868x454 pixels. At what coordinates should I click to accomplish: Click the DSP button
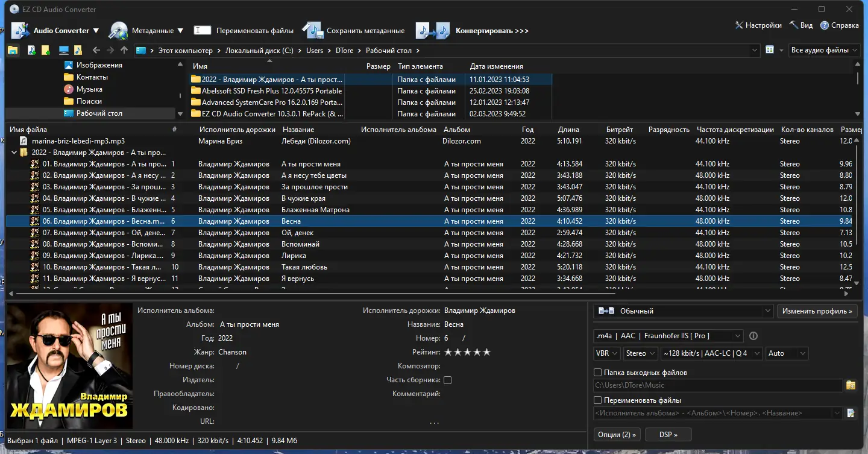[x=668, y=435]
